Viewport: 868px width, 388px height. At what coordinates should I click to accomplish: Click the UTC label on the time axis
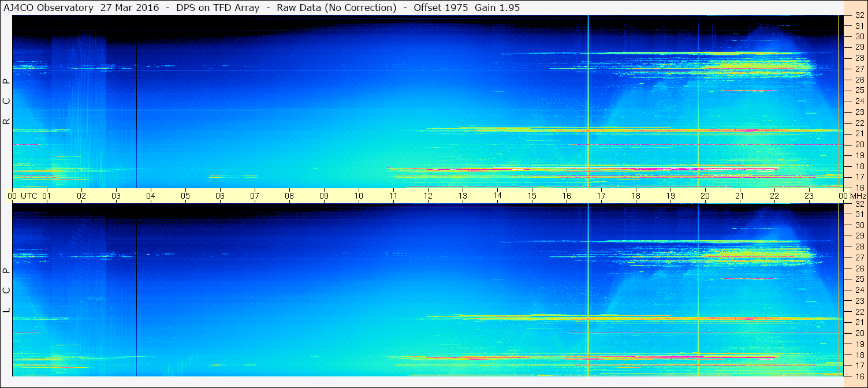pos(29,196)
